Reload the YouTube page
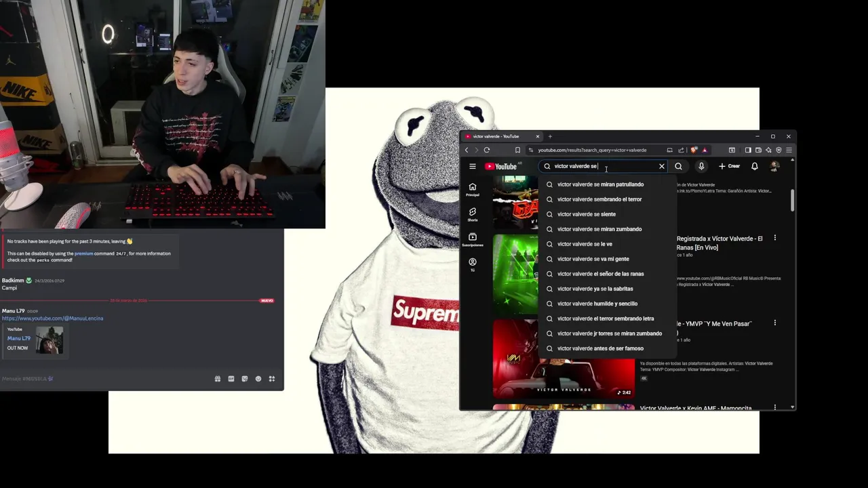 click(487, 150)
